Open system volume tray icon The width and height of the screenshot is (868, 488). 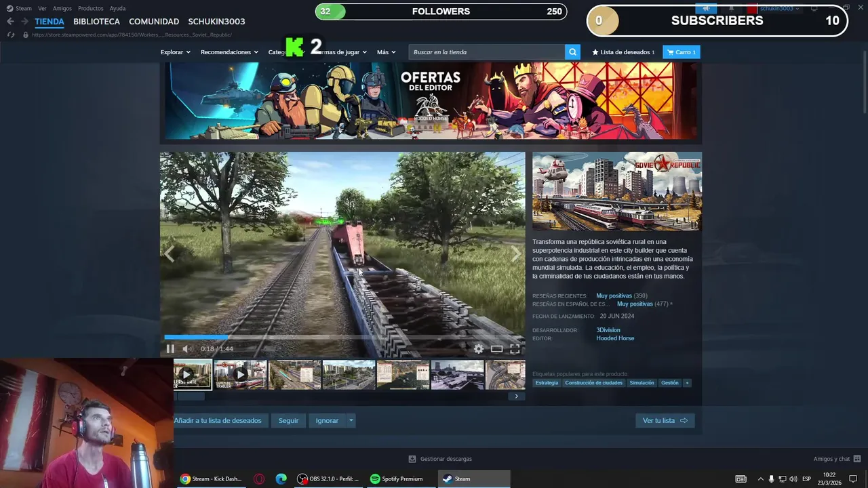pyautogui.click(x=793, y=479)
